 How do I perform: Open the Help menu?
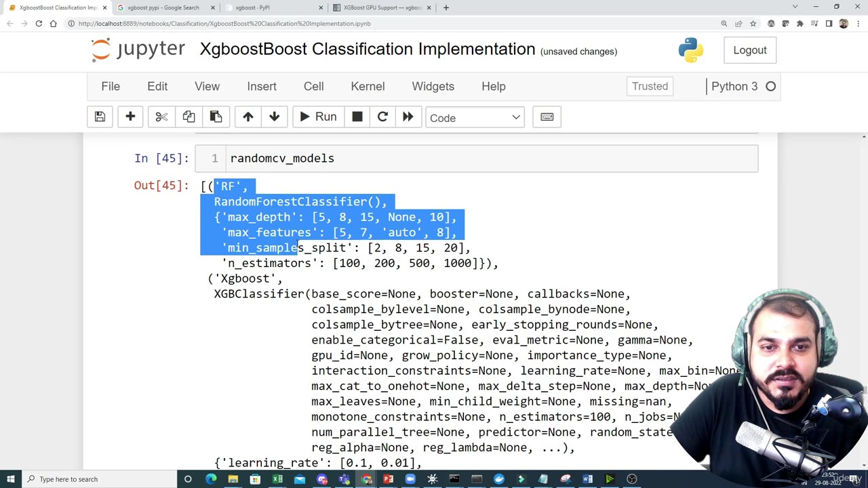(494, 86)
